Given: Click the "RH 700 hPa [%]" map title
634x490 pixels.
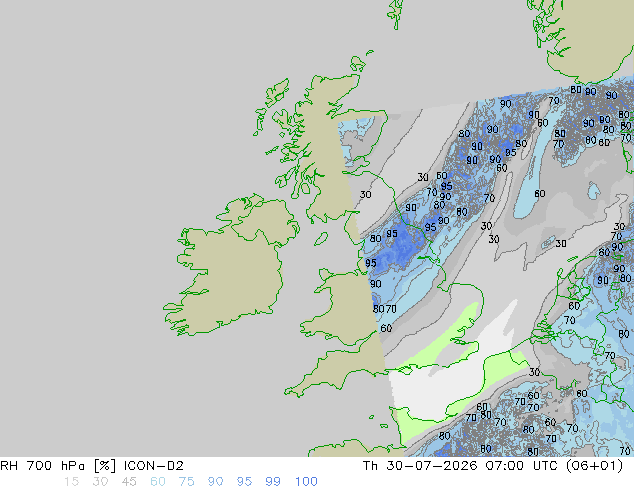Looking at the screenshot, I should 59,466.
